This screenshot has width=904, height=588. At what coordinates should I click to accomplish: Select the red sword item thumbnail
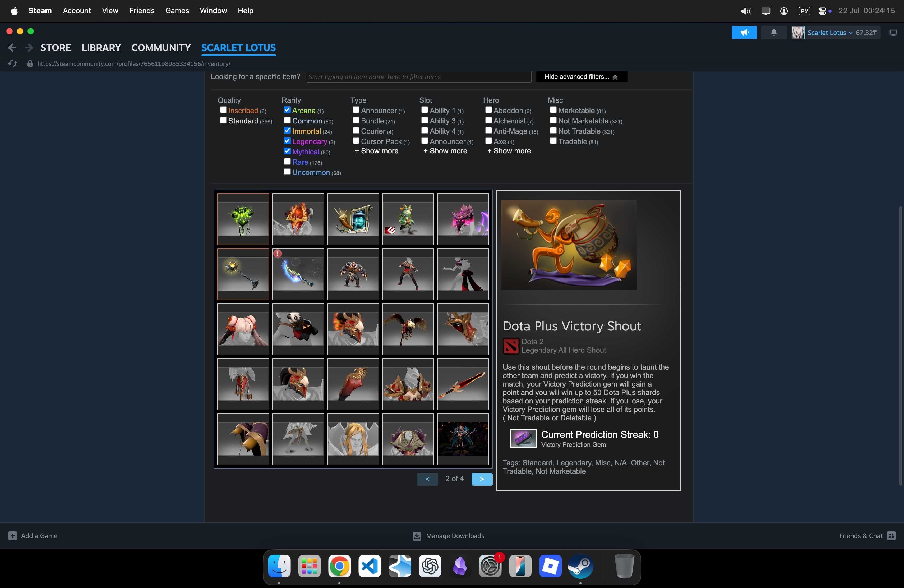pyautogui.click(x=463, y=384)
